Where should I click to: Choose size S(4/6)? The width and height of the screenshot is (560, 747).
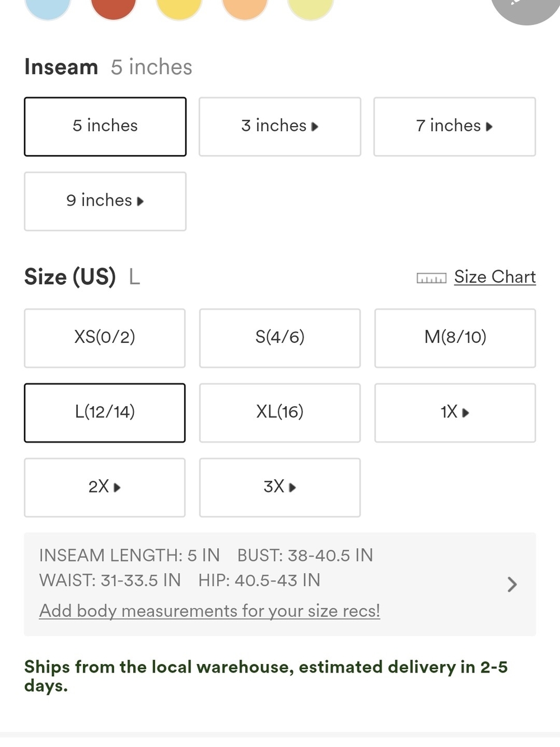[x=280, y=338]
